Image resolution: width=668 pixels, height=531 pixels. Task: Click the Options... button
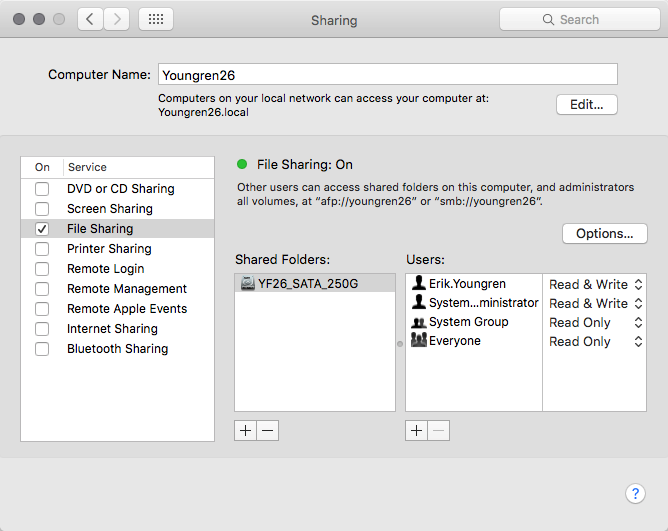coord(605,233)
